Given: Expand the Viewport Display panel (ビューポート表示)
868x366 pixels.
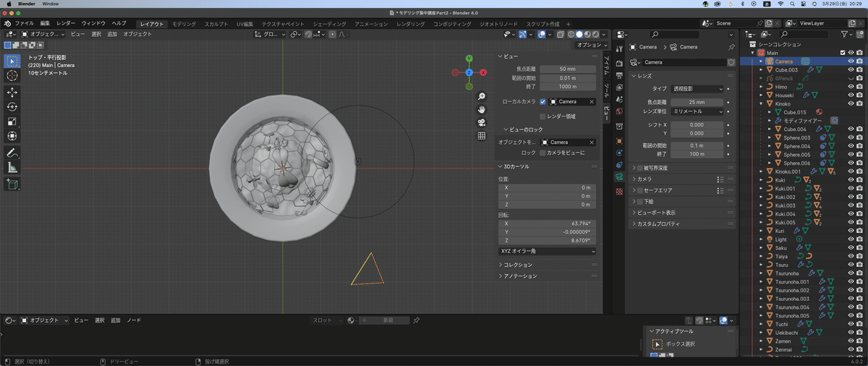Looking at the screenshot, I should point(656,213).
